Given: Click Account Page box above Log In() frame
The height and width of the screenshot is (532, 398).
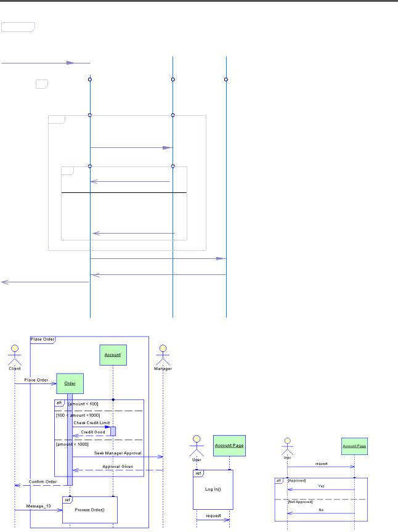Looking at the screenshot, I should [x=229, y=446].
